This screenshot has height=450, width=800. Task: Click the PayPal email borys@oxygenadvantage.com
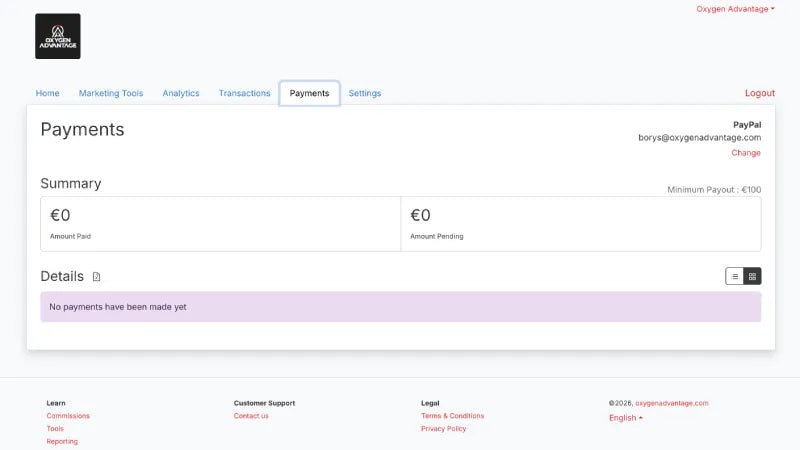pos(699,138)
